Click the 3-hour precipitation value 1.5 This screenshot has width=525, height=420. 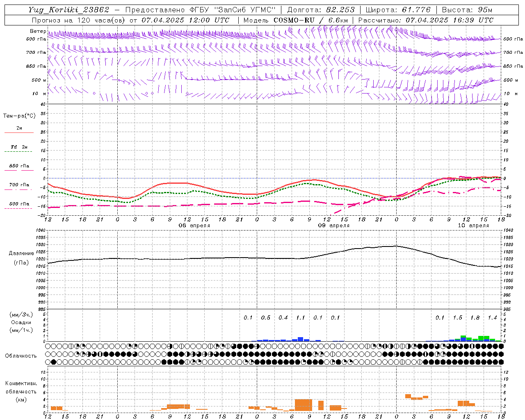click(457, 317)
